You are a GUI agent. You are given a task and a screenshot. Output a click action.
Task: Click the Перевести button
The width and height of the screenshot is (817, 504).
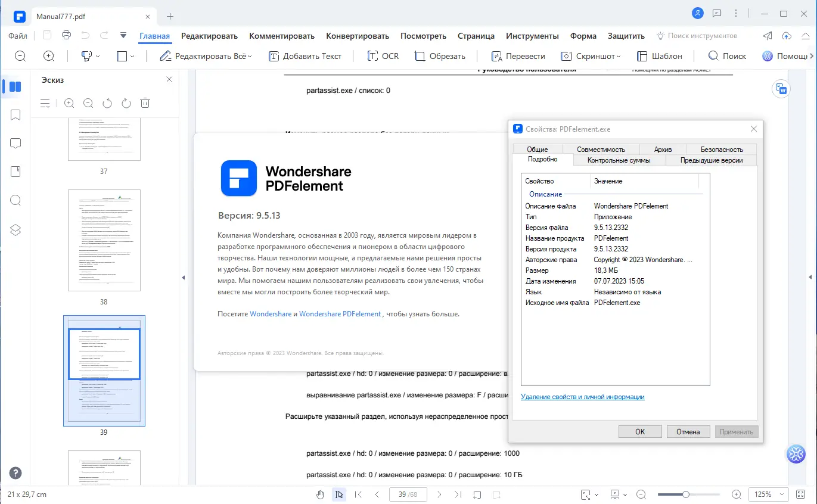click(x=518, y=56)
